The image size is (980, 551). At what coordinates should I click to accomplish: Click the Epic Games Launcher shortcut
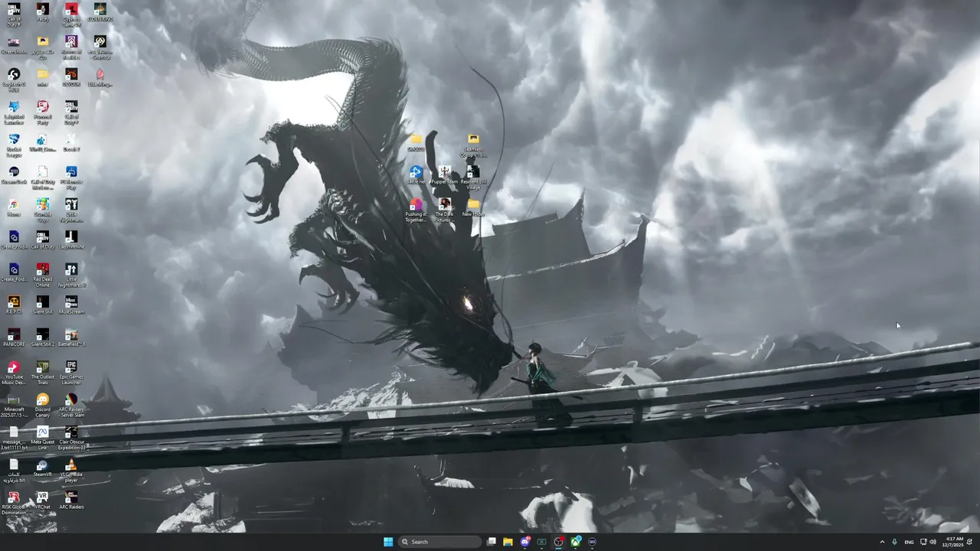[x=71, y=372]
